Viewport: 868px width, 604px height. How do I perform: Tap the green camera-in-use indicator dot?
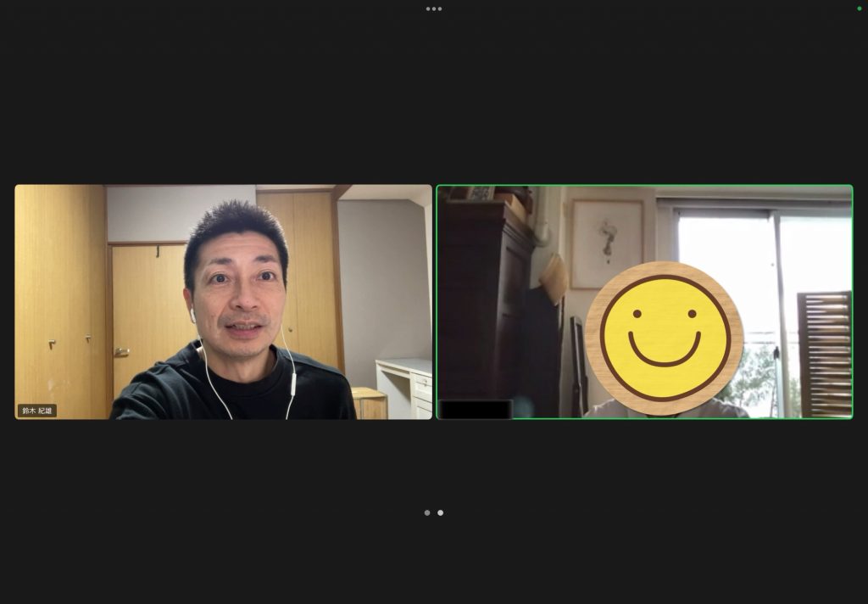858,8
